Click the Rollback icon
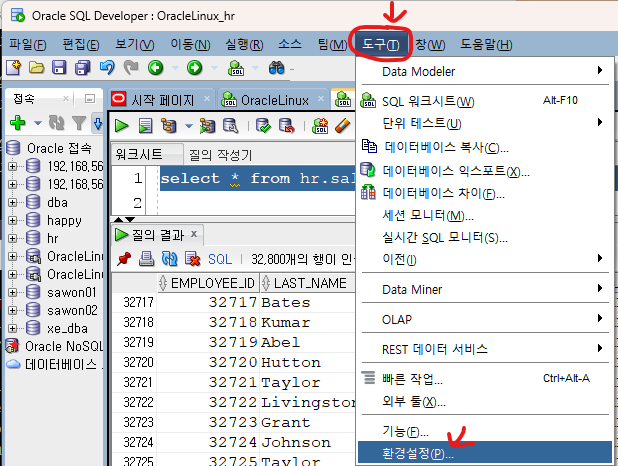The height and width of the screenshot is (466, 618). [287, 126]
